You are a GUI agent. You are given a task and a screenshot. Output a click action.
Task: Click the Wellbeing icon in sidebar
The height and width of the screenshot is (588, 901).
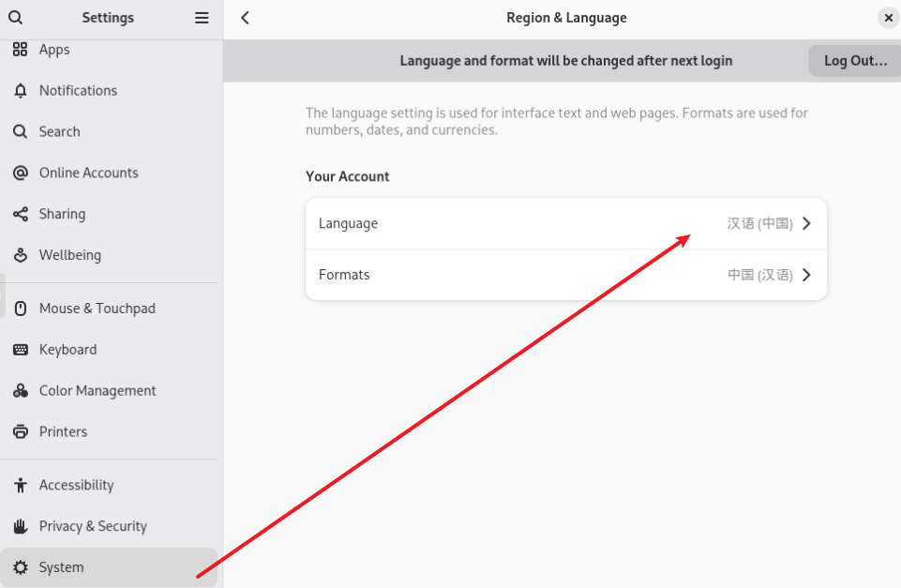(x=20, y=255)
